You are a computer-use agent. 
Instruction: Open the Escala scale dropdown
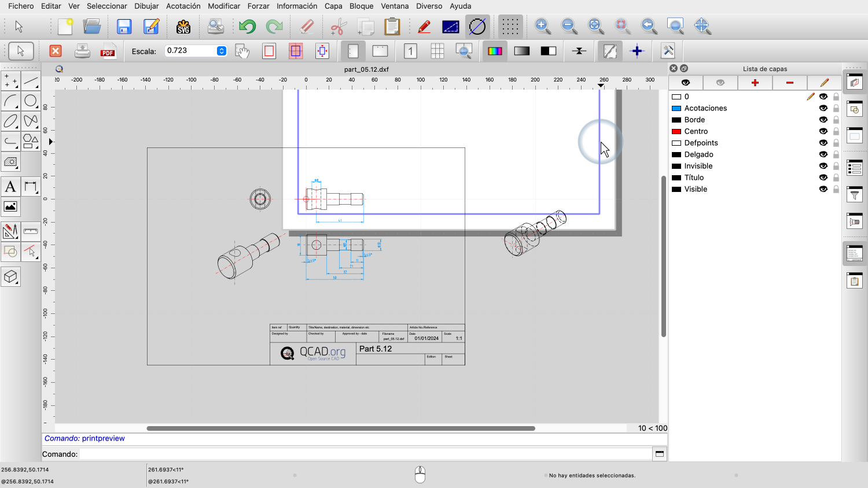coord(222,51)
